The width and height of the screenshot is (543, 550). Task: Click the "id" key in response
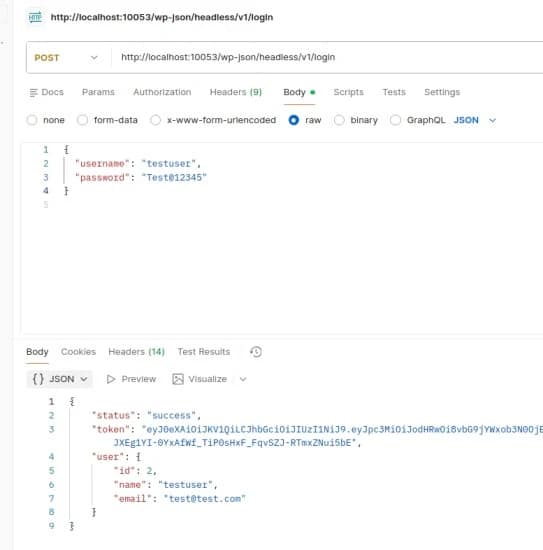click(x=125, y=471)
